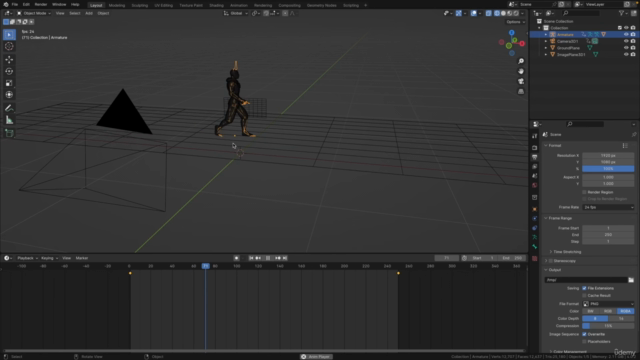This screenshot has height=360, width=640.
Task: Open the View Layer properties tab
Action: (535, 167)
